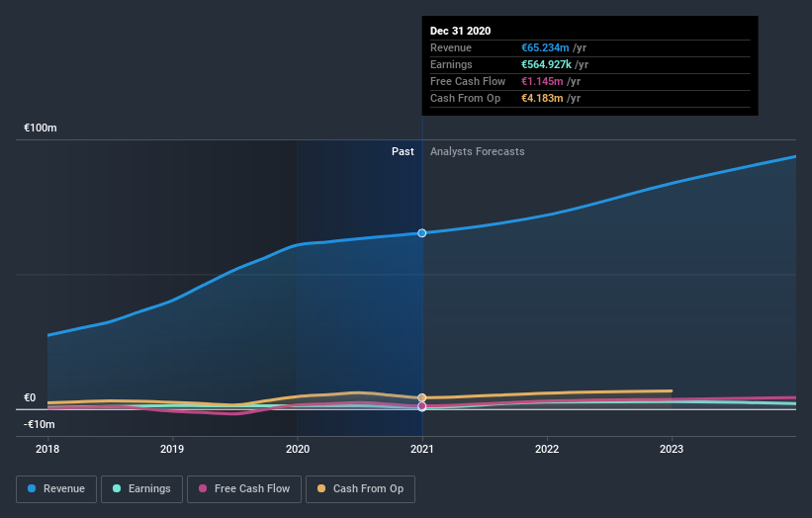Toggle the Cash From Op legend button

pos(360,489)
